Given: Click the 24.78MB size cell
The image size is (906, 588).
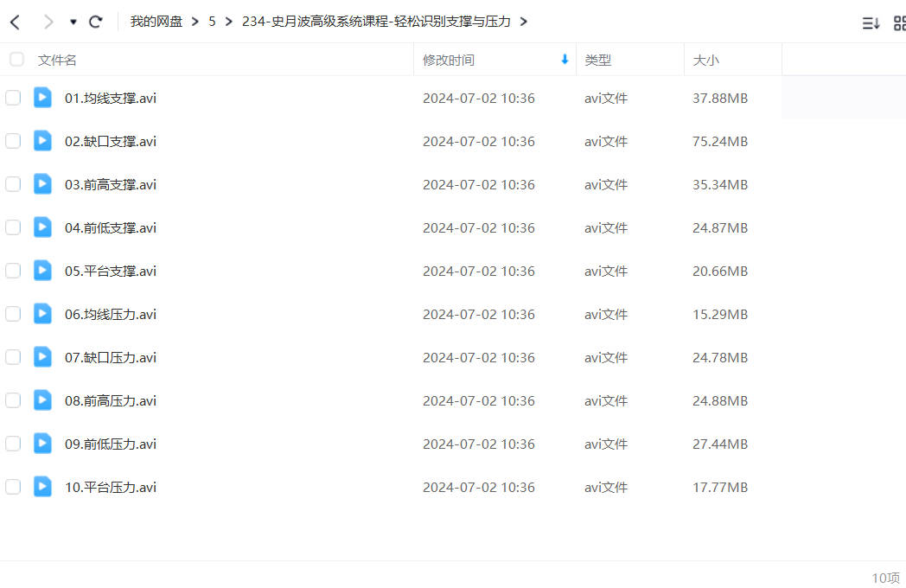Looking at the screenshot, I should [x=720, y=357].
